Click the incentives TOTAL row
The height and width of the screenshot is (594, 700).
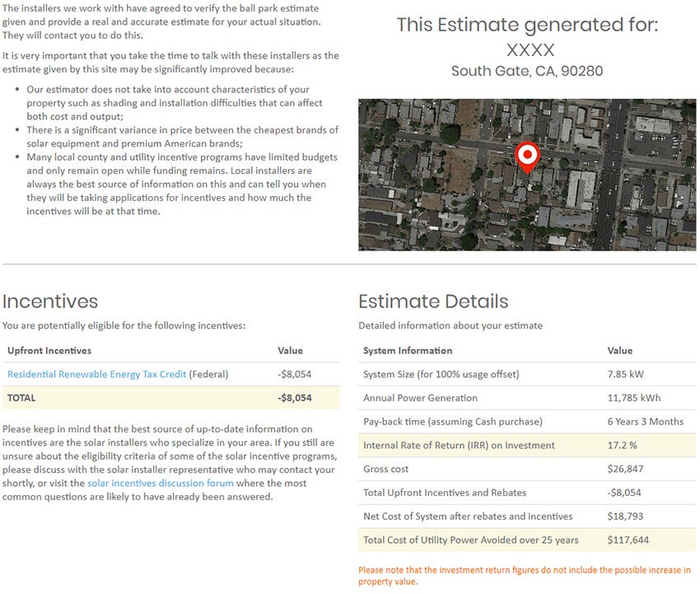(x=170, y=397)
